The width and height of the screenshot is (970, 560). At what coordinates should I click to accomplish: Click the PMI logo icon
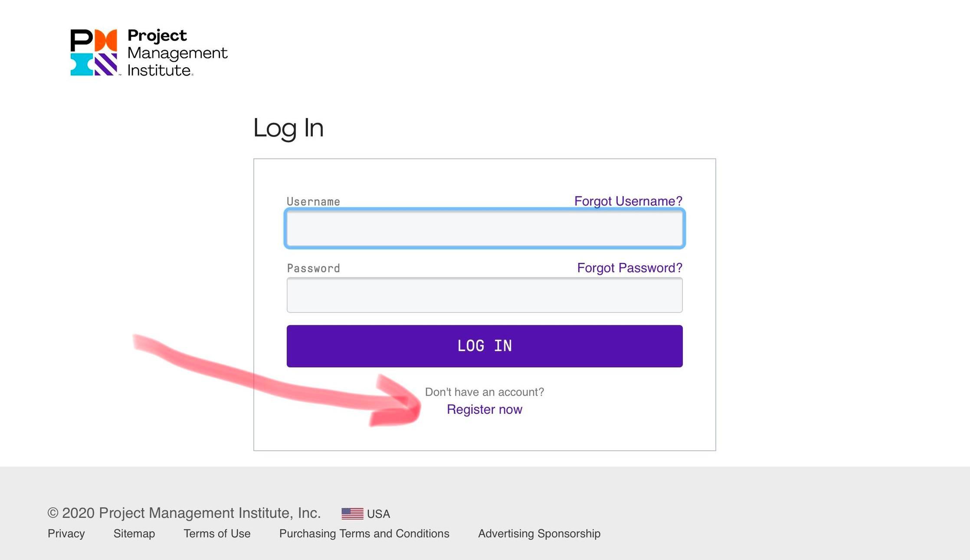pos(94,52)
